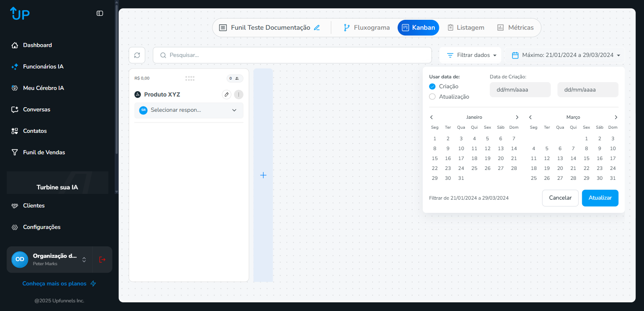Screen dimensions: 644x311
Task: Switch to the Métricas tab
Action: point(515,27)
